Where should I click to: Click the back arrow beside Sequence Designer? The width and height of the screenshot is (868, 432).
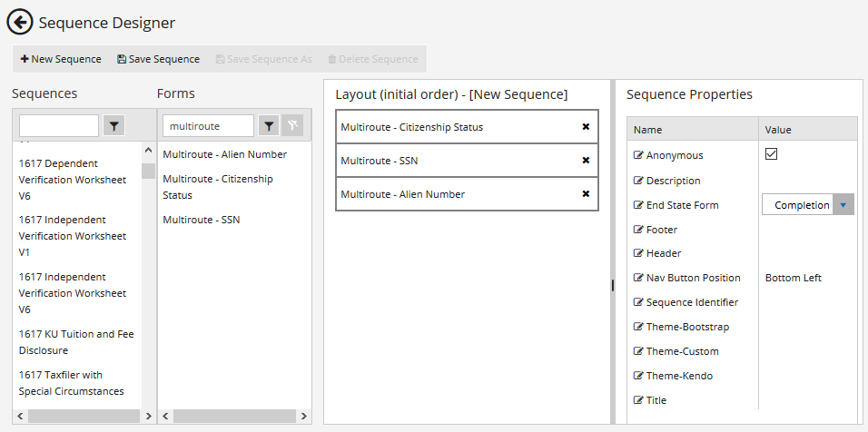(x=20, y=23)
